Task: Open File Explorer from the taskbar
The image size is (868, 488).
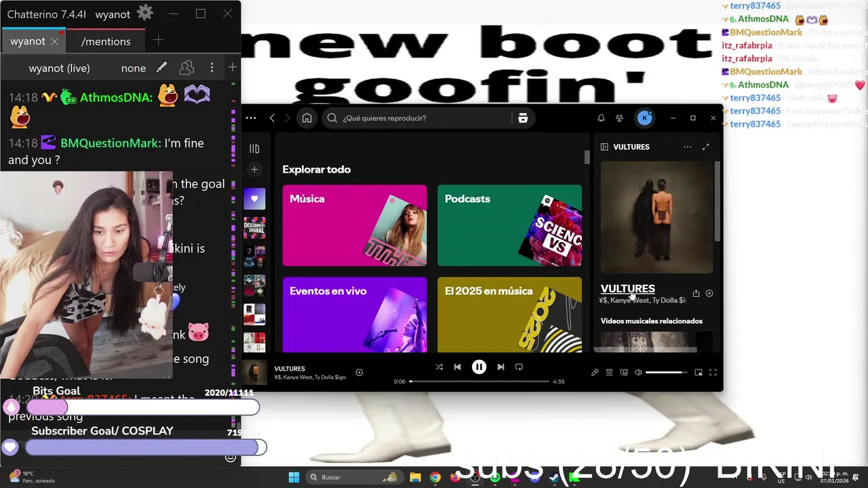Action: click(415, 477)
